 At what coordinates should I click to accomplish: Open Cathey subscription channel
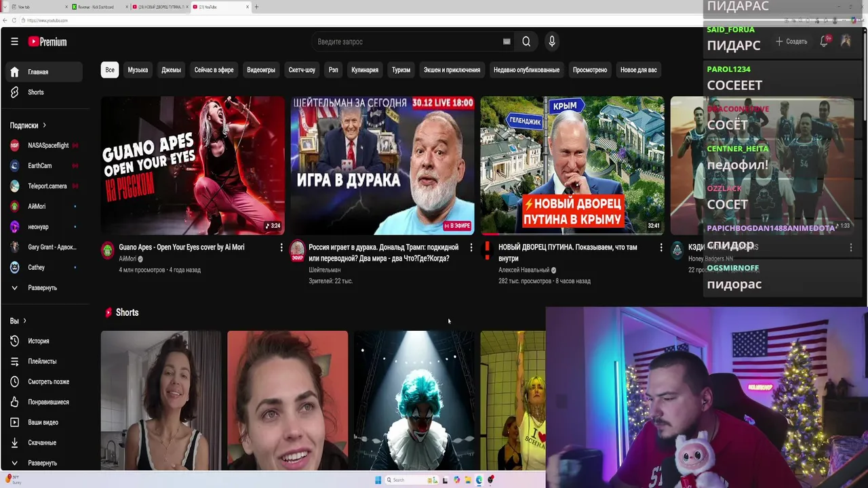pyautogui.click(x=44, y=267)
